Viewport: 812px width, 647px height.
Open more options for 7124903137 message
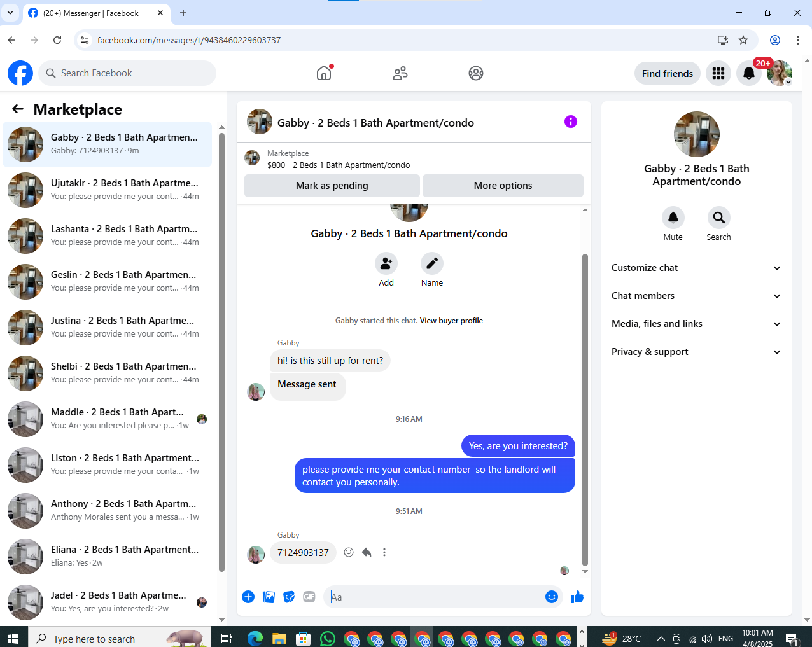384,552
